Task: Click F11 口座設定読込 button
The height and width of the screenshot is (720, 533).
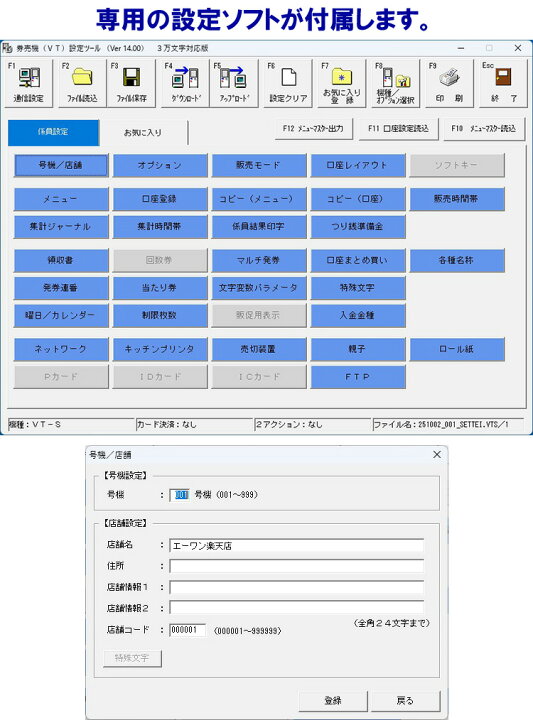Action: click(398, 129)
